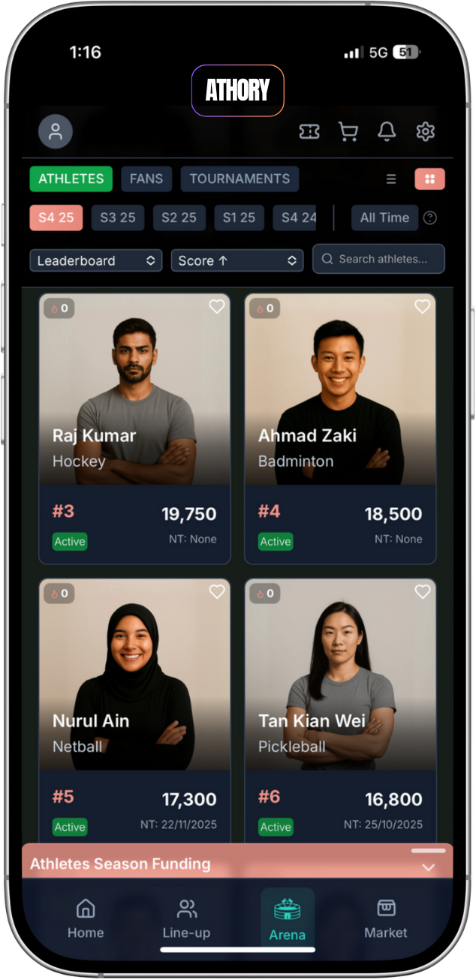Switch to the TOURNAMENTS tab
Screen dimensions: 476x980
[240, 179]
